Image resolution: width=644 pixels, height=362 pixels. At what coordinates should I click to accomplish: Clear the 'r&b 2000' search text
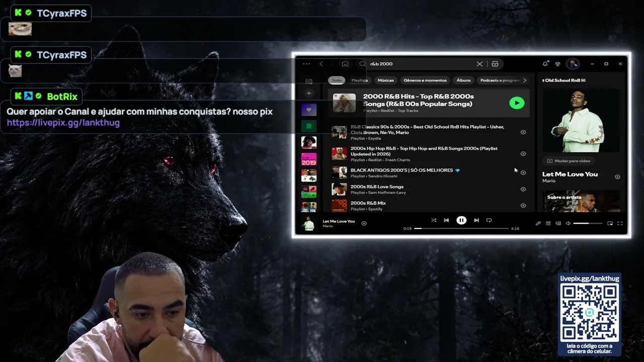[x=479, y=64]
